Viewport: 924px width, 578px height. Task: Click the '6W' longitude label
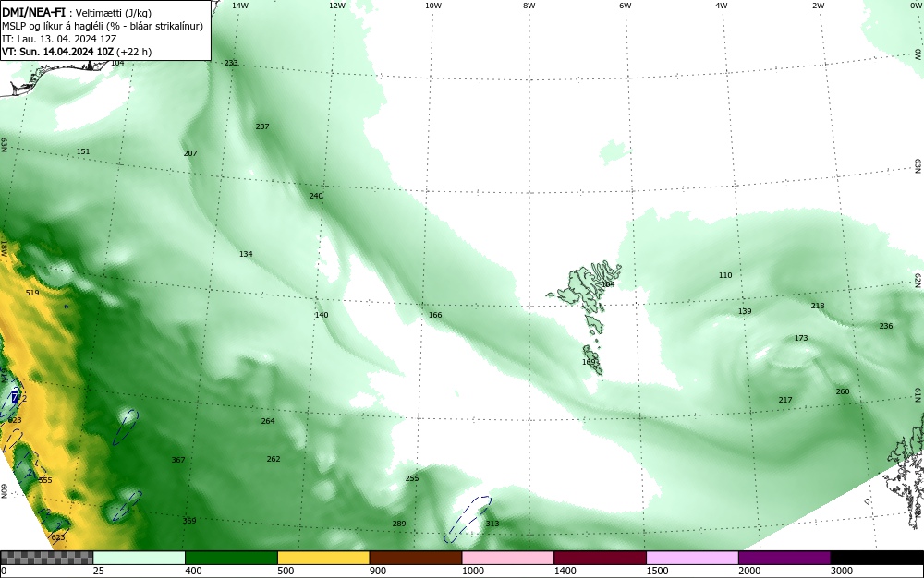pyautogui.click(x=626, y=6)
